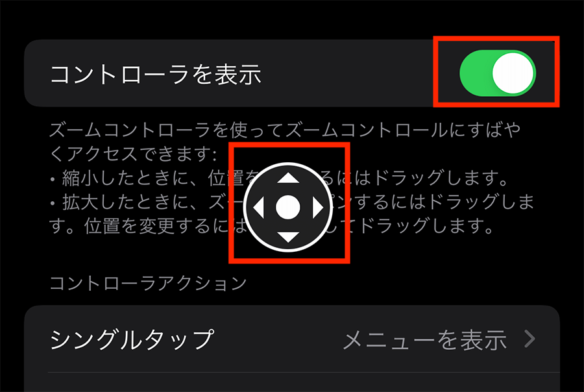Tap the green track of the toggle
This screenshot has width=584, height=392.
[x=476, y=73]
